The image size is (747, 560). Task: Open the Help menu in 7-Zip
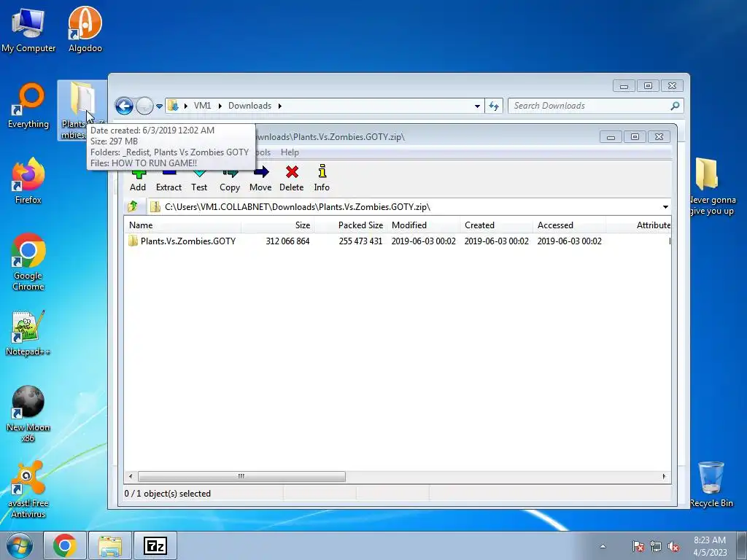click(x=290, y=152)
